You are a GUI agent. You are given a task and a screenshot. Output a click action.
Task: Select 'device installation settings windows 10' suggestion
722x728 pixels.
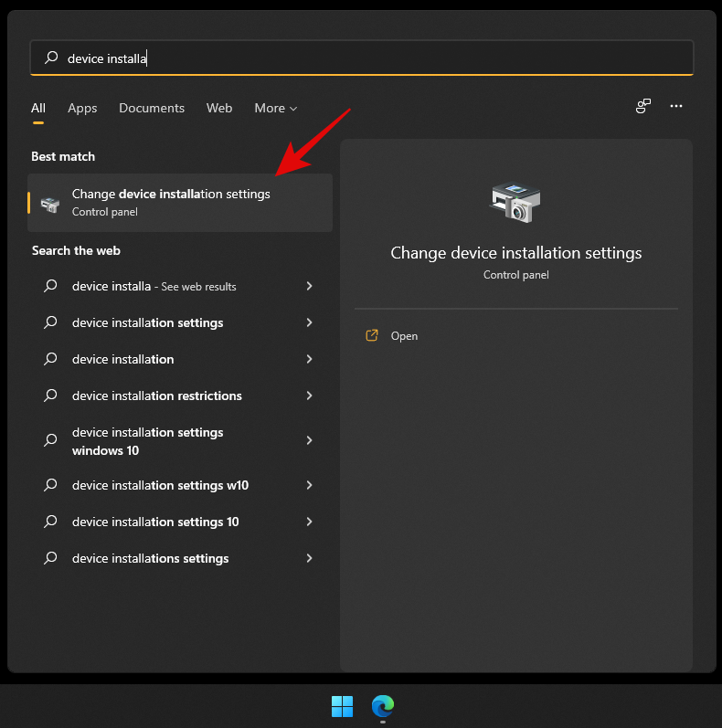(147, 441)
